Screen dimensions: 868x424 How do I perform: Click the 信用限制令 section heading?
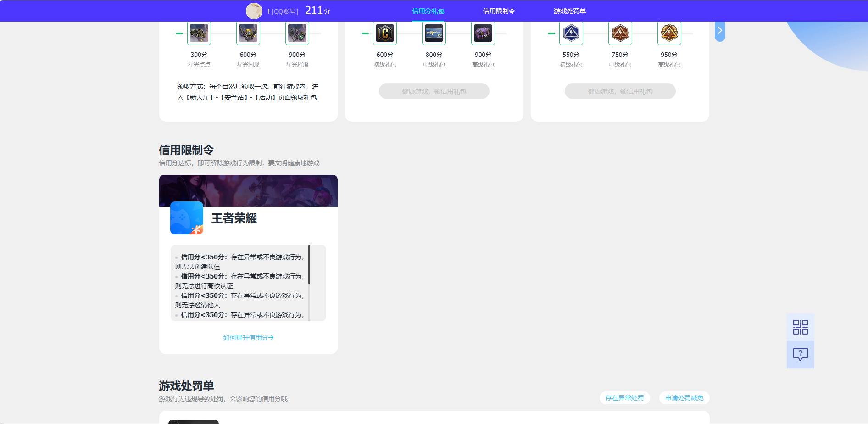point(186,150)
